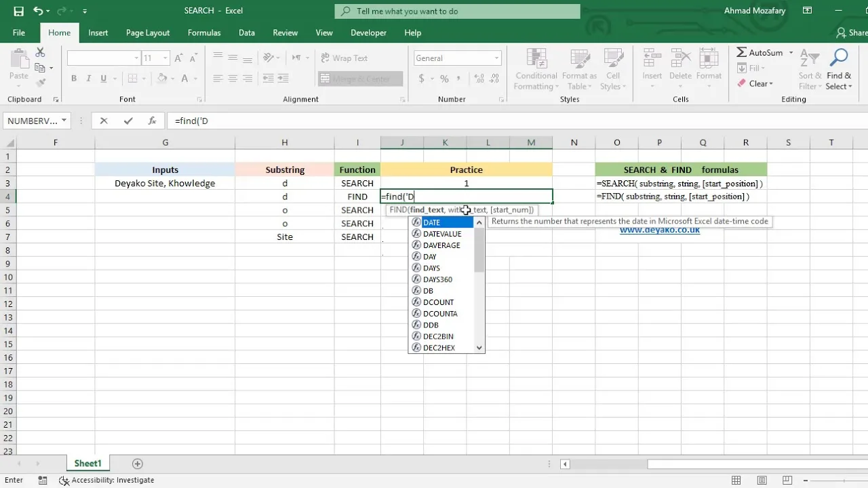The height and width of the screenshot is (488, 868).
Task: Click row header 10
Action: (8, 277)
